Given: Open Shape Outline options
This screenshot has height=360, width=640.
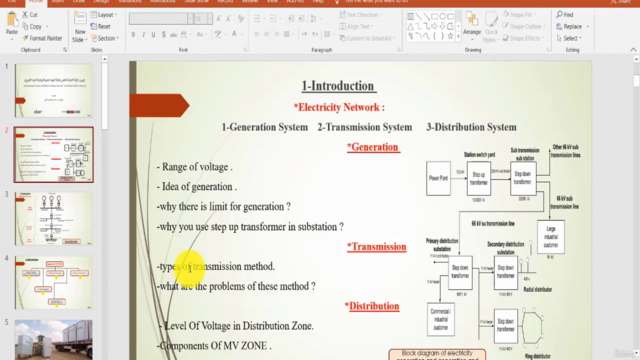Looking at the screenshot, I should click(x=524, y=26).
